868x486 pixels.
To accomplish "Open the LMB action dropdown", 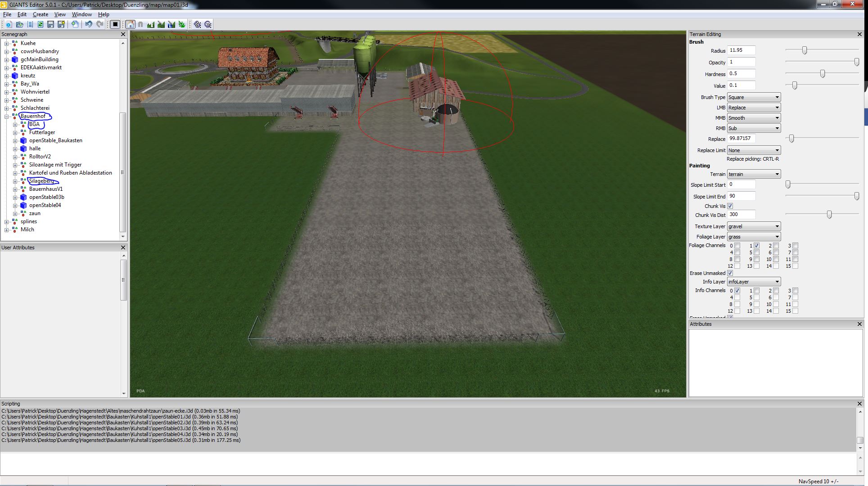I will [x=754, y=108].
